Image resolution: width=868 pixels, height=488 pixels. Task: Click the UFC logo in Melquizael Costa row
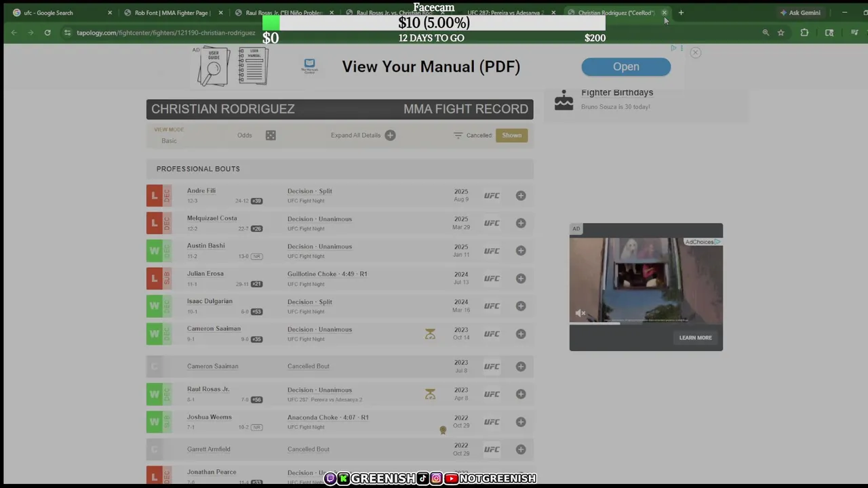pos(492,223)
